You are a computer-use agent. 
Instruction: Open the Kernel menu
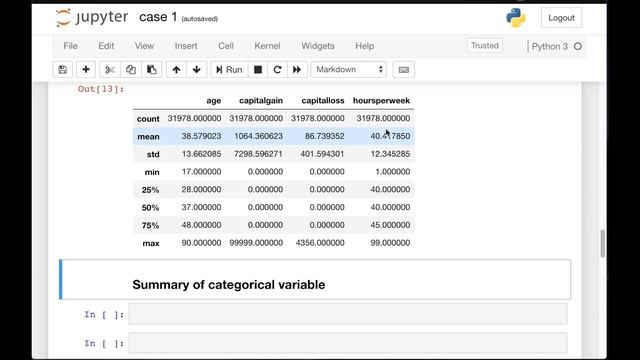point(267,46)
